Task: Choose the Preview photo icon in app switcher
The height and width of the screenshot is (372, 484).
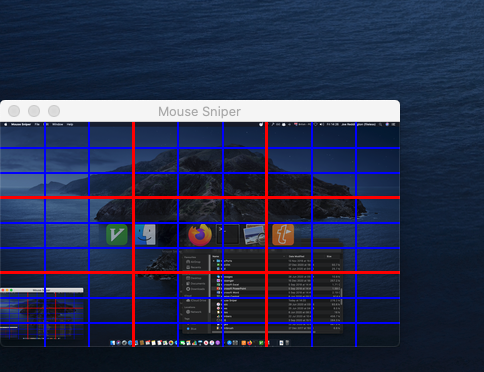Action: pyautogui.click(x=255, y=235)
